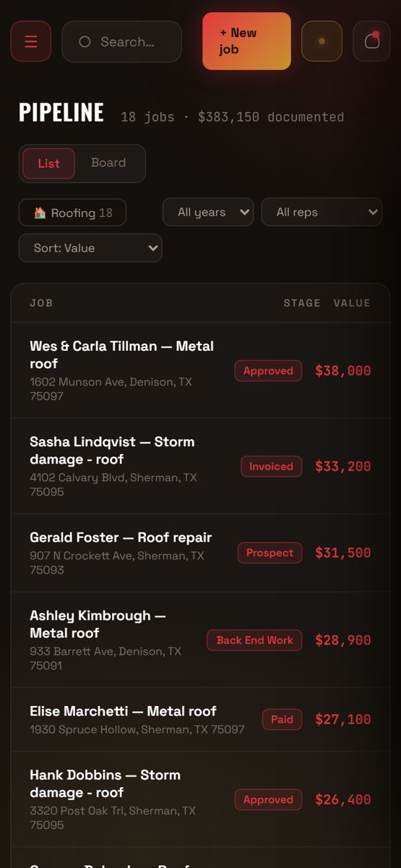Open the Sort: Value dropdown

point(90,248)
